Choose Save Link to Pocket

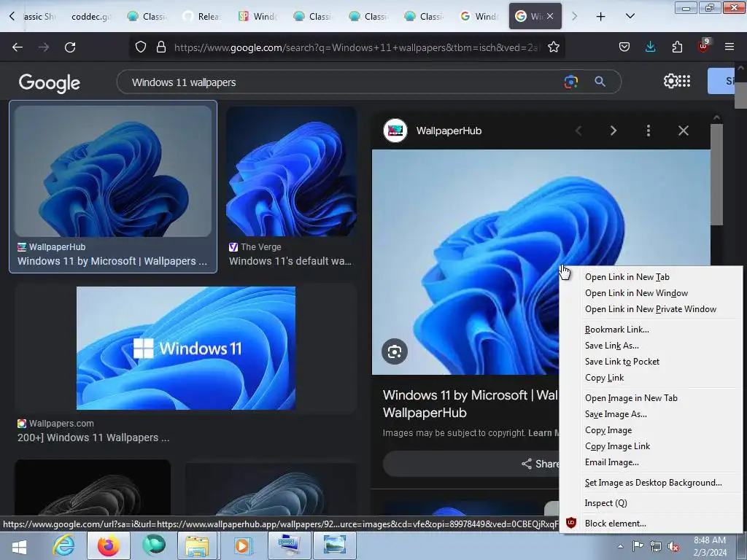[x=622, y=362]
